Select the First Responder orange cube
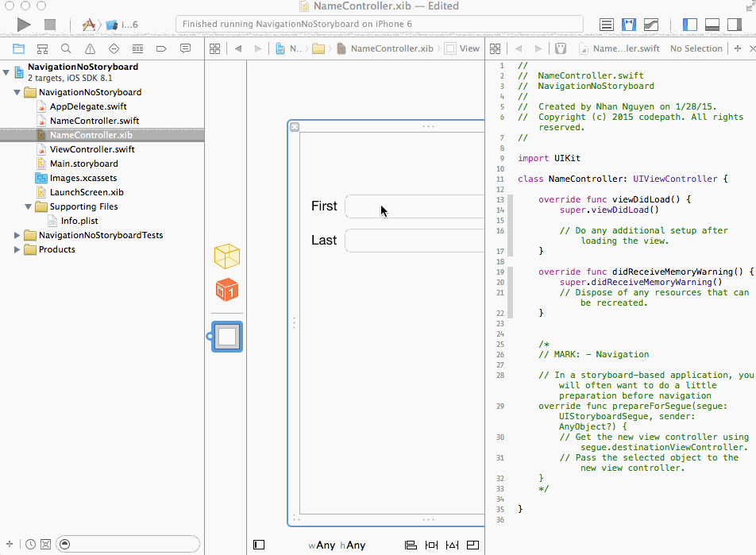The image size is (756, 555). 227,290
